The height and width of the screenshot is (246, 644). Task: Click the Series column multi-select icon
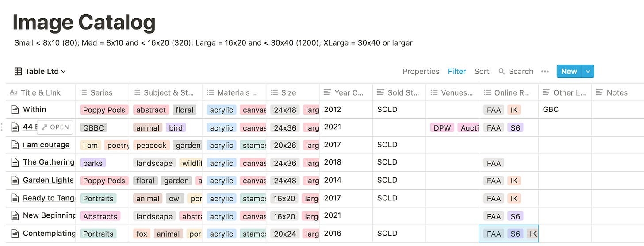84,92
